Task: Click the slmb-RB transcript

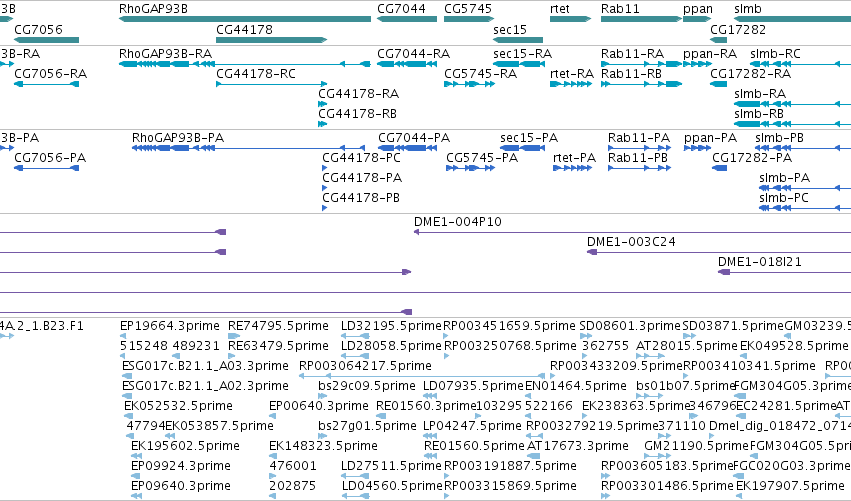Action: point(792,124)
